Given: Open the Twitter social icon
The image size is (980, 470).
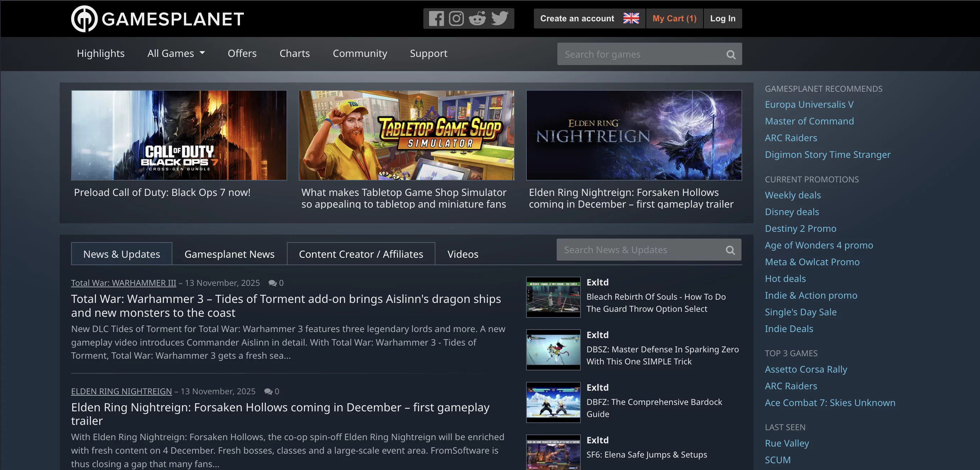Looking at the screenshot, I should coord(499,18).
